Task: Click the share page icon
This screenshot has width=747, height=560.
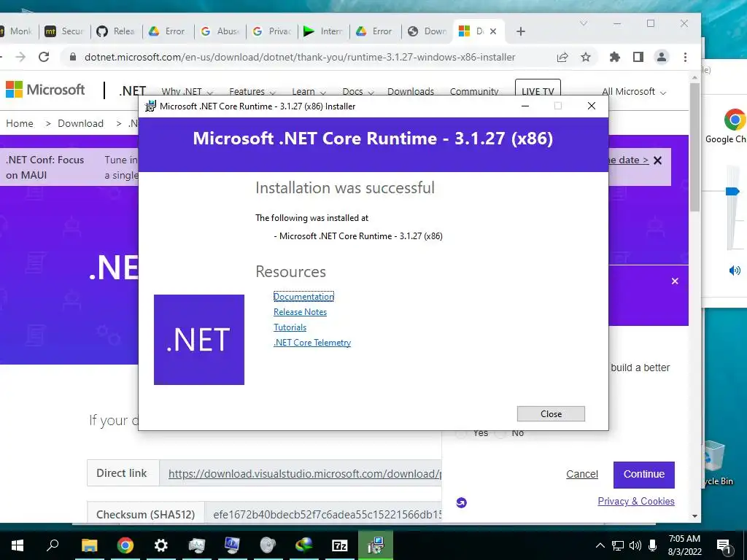Action: pos(562,57)
